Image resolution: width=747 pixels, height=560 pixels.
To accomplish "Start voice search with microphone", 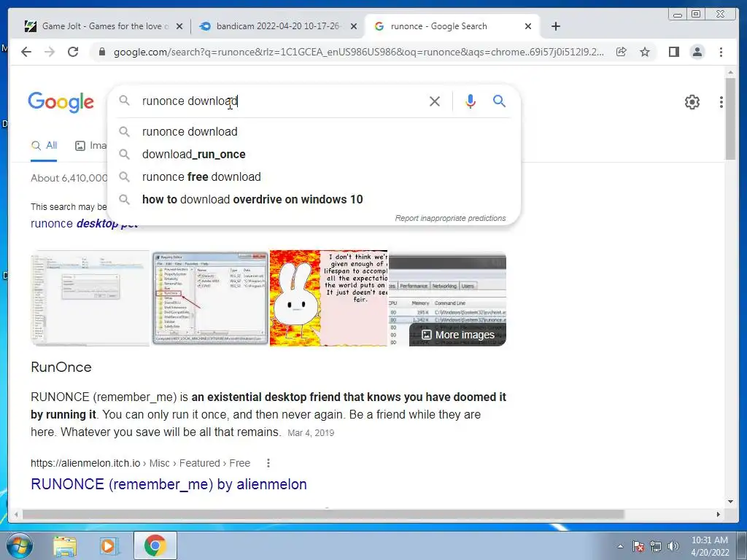I will click(x=471, y=101).
